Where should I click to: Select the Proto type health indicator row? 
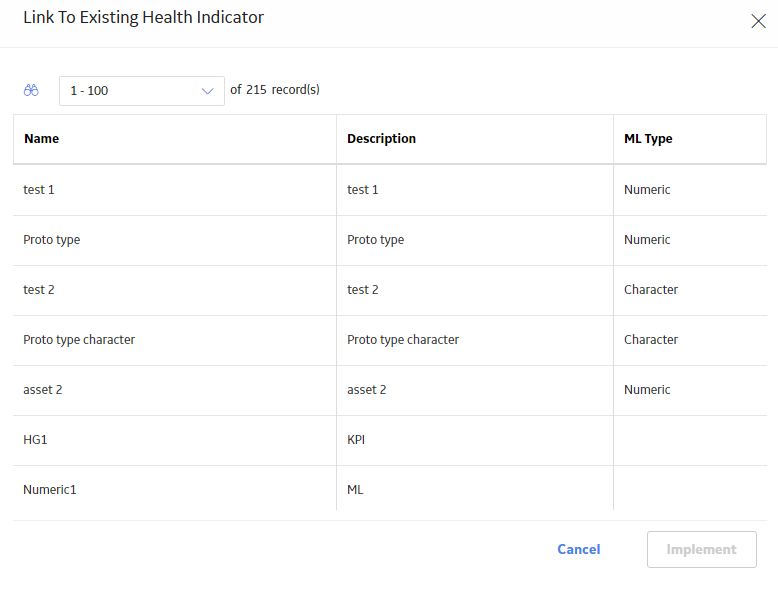pos(389,240)
